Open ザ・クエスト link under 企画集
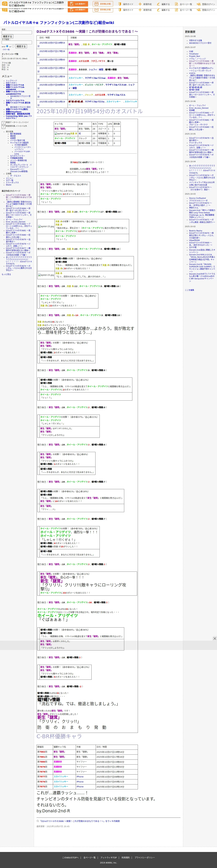This screenshot has height=868, width=217. [16, 176]
